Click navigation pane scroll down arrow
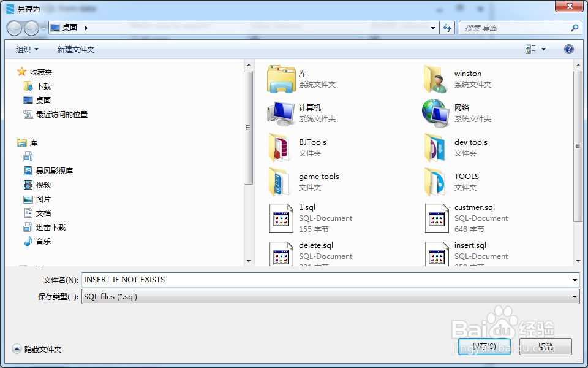 [249, 261]
